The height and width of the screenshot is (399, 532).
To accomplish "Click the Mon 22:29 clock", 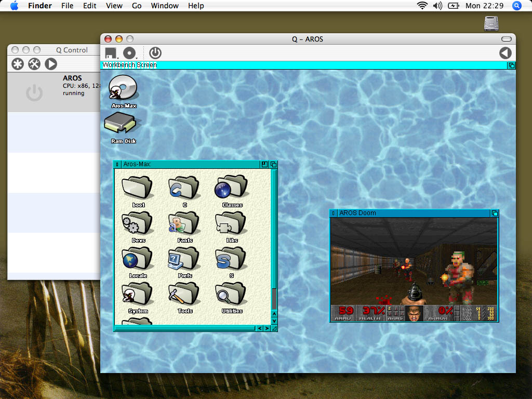I will pos(485,6).
